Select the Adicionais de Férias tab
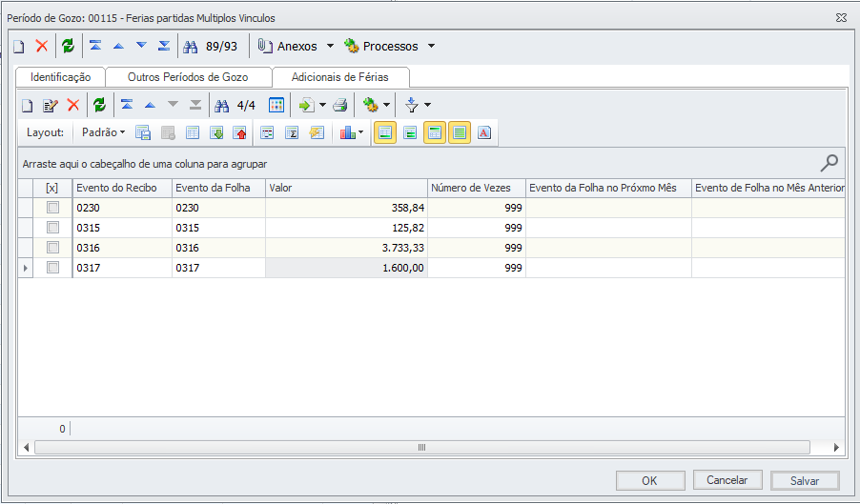Screen dimensions: 860x504 [x=340, y=77]
